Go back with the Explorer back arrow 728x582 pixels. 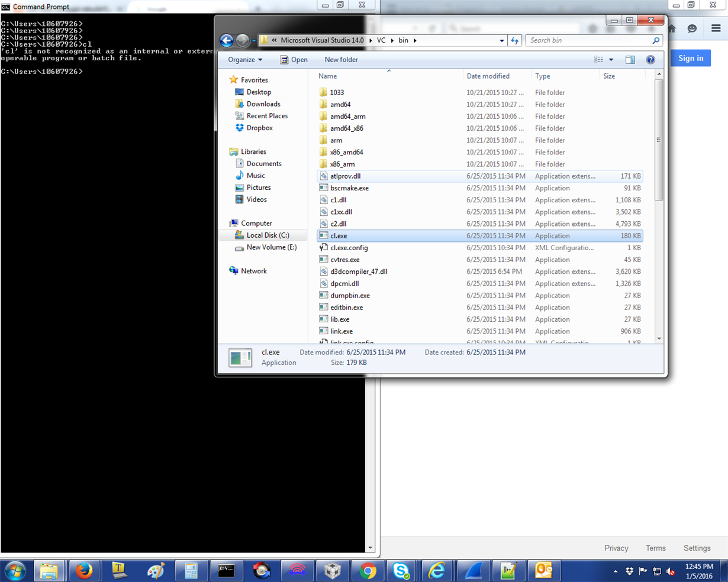click(x=226, y=40)
